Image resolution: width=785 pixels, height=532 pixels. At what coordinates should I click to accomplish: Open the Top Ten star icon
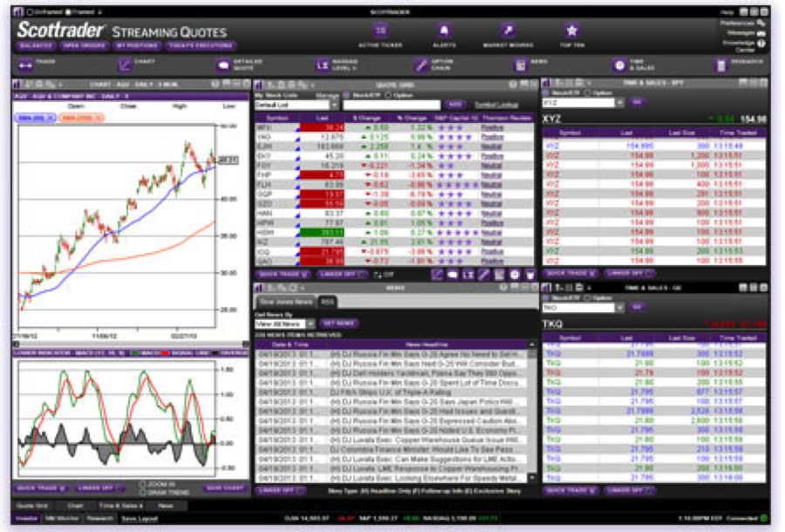(x=571, y=30)
